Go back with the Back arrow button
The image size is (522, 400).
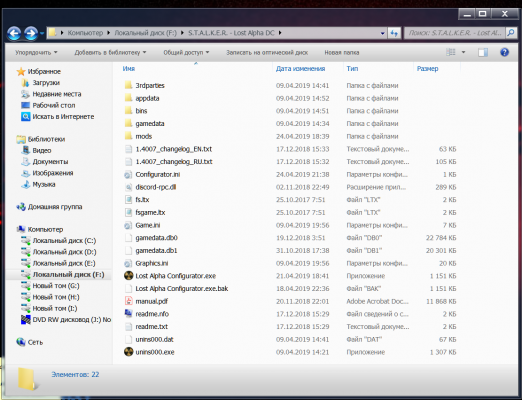14,33
